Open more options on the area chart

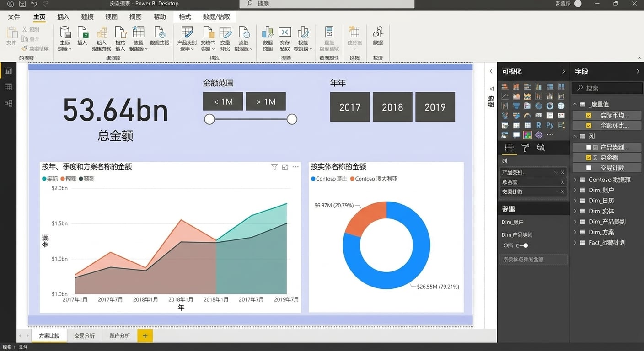tap(295, 167)
